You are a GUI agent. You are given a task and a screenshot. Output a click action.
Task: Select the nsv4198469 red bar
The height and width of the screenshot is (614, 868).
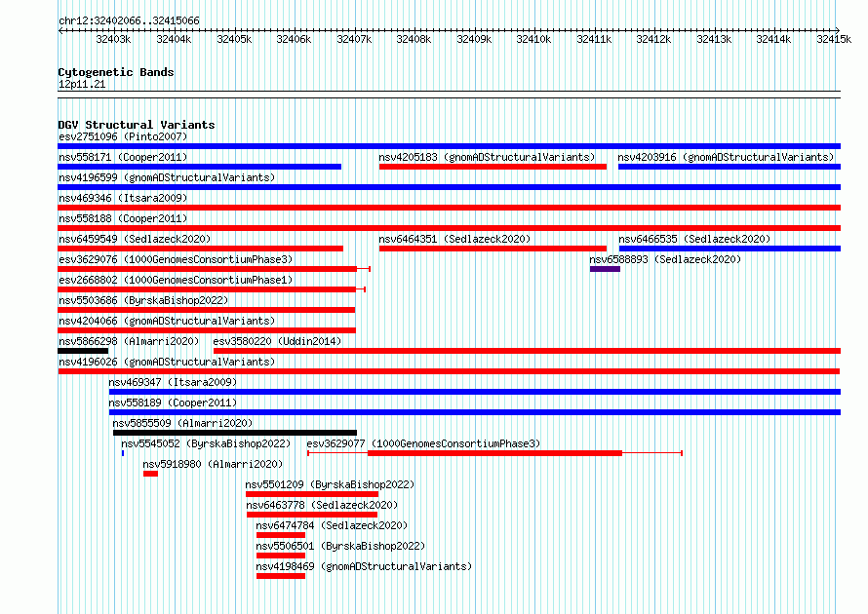tap(281, 576)
